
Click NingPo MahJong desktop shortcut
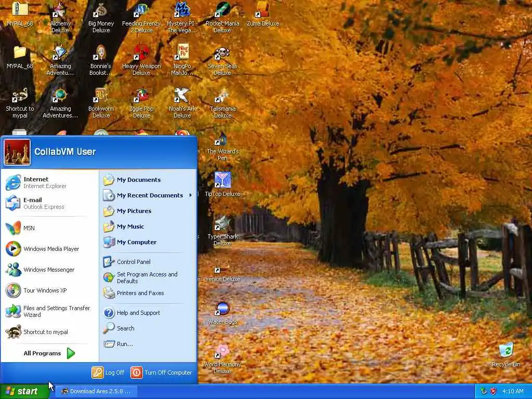[182, 60]
